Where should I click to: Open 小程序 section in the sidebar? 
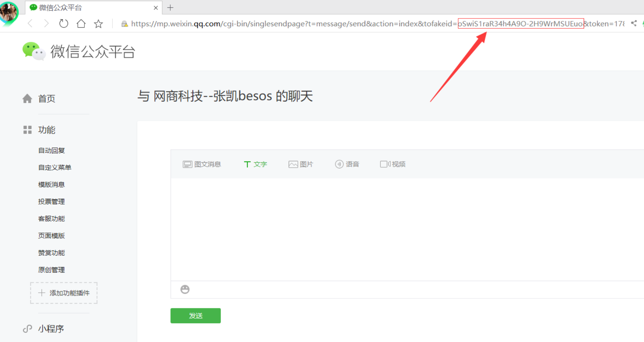tap(51, 329)
